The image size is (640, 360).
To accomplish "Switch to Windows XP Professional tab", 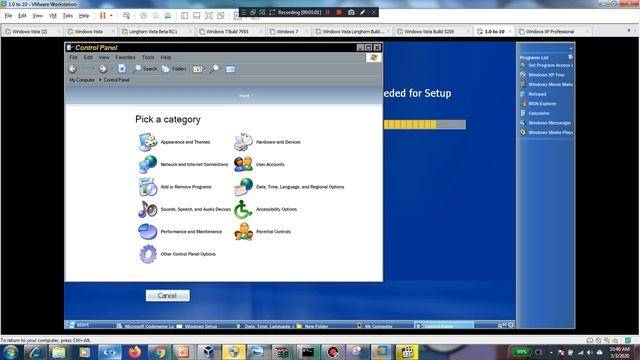I will [x=554, y=31].
